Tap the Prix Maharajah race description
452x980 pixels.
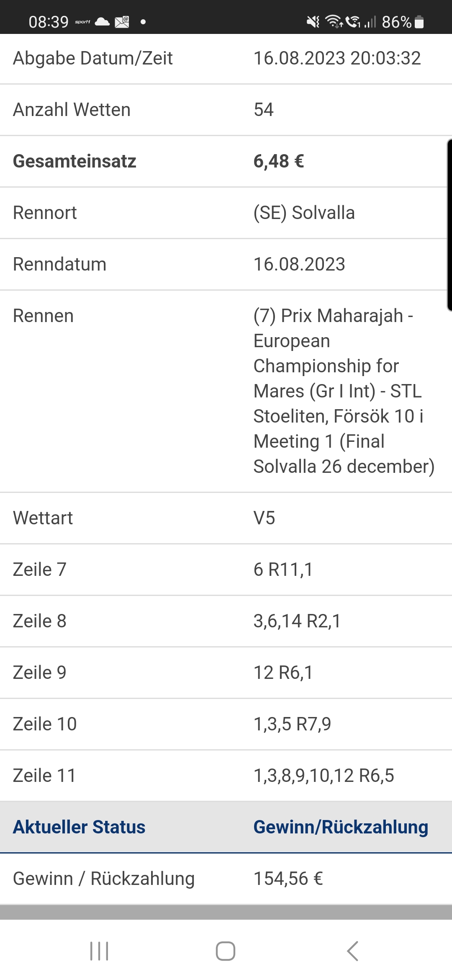coord(344,391)
